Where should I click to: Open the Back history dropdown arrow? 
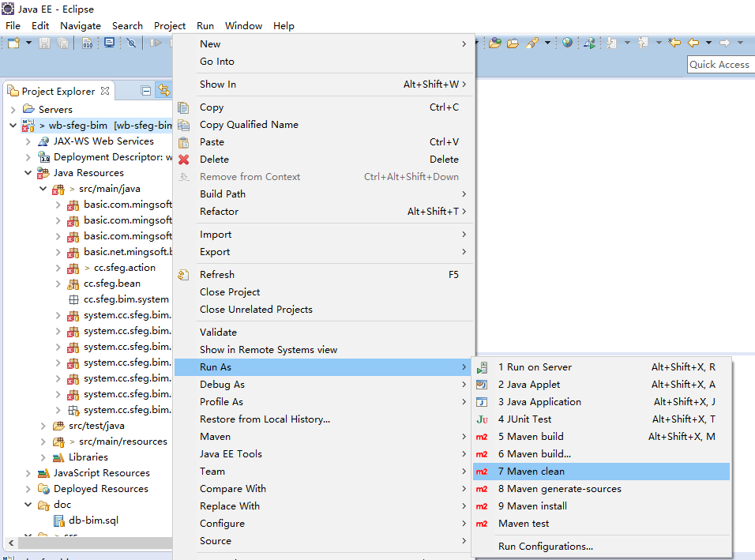(708, 43)
